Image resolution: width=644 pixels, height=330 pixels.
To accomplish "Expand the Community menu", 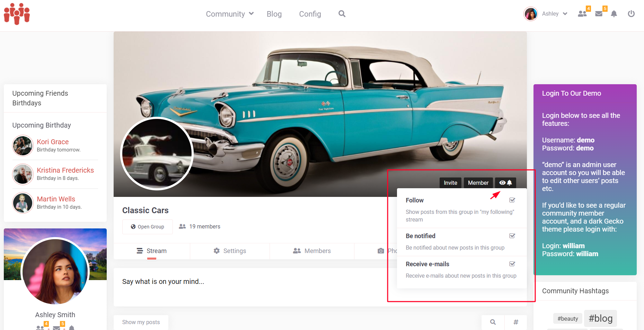I will click(x=230, y=14).
